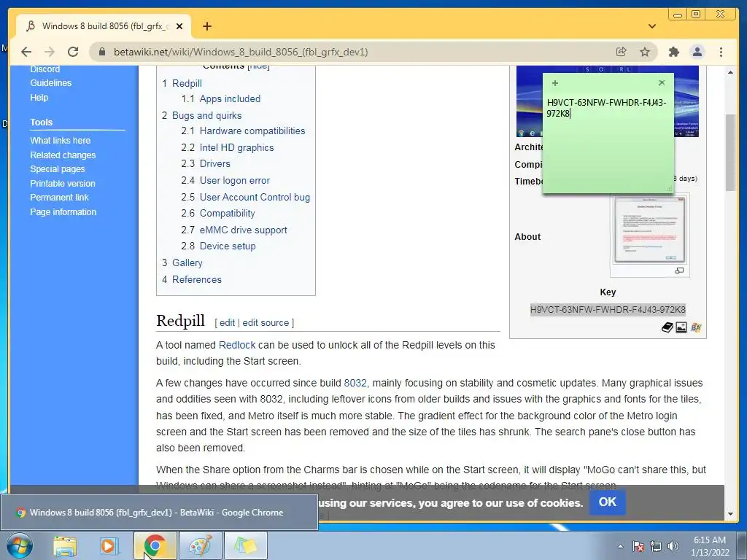
Task: Reload the BetaWiki page
Action: coord(73,52)
